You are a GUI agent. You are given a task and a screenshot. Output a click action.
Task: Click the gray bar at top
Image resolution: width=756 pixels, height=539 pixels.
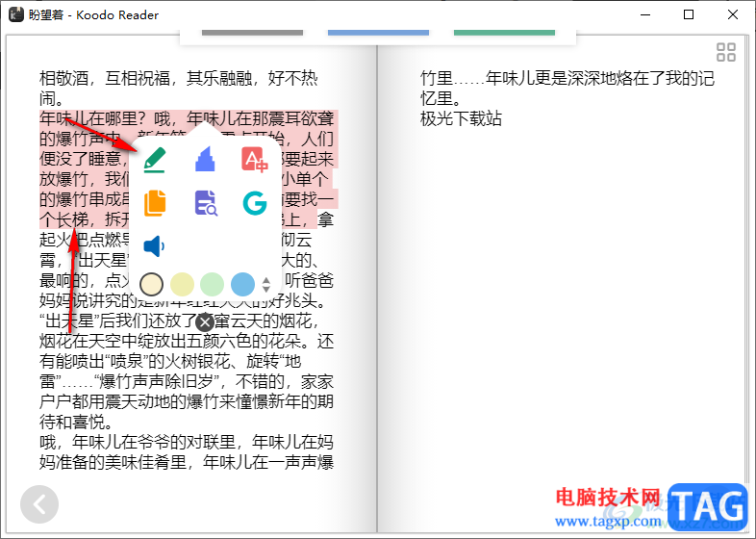[x=252, y=33]
